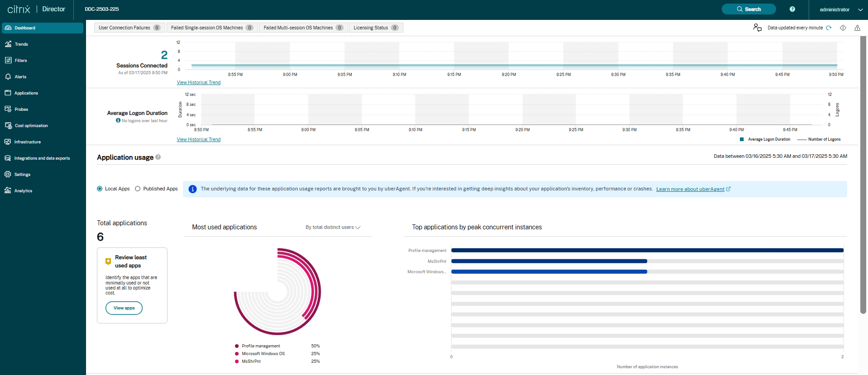Click the View apps button

124,308
